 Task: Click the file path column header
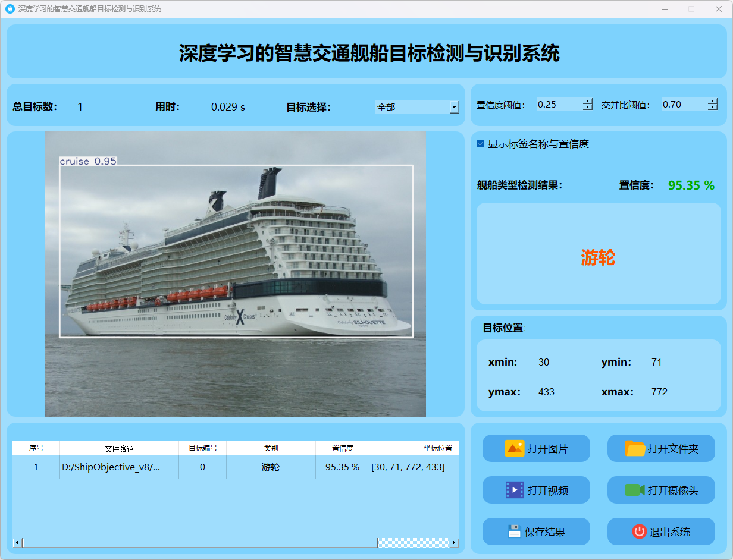(x=119, y=448)
